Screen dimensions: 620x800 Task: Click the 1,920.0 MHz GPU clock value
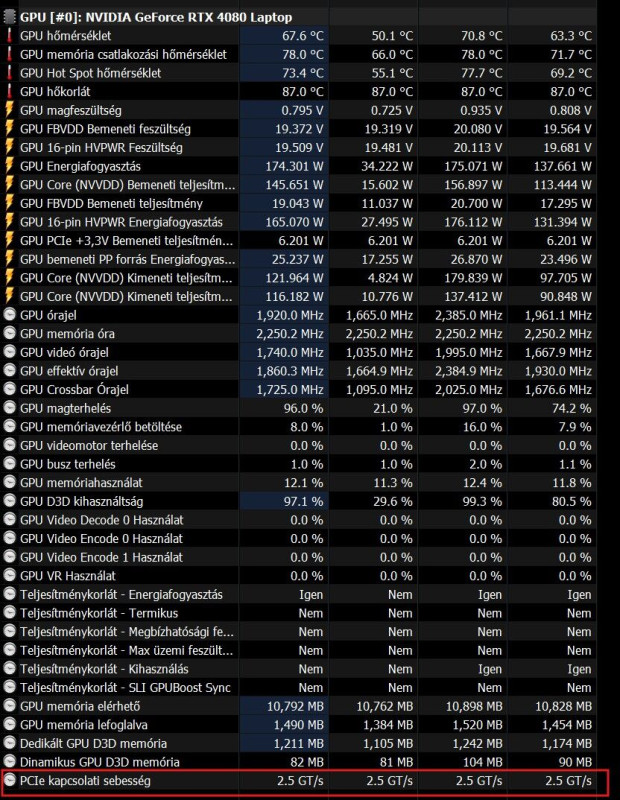(x=290, y=315)
